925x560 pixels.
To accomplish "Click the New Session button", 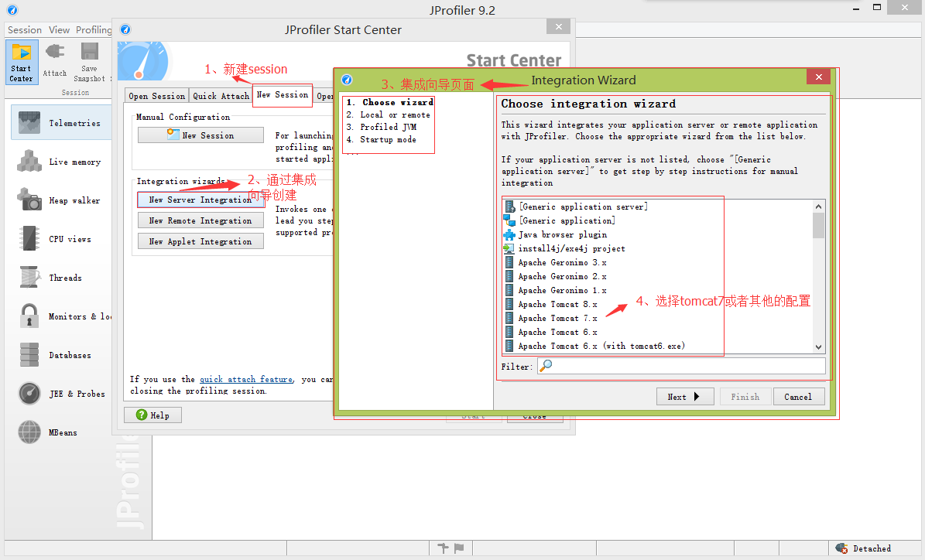I will pyautogui.click(x=200, y=135).
